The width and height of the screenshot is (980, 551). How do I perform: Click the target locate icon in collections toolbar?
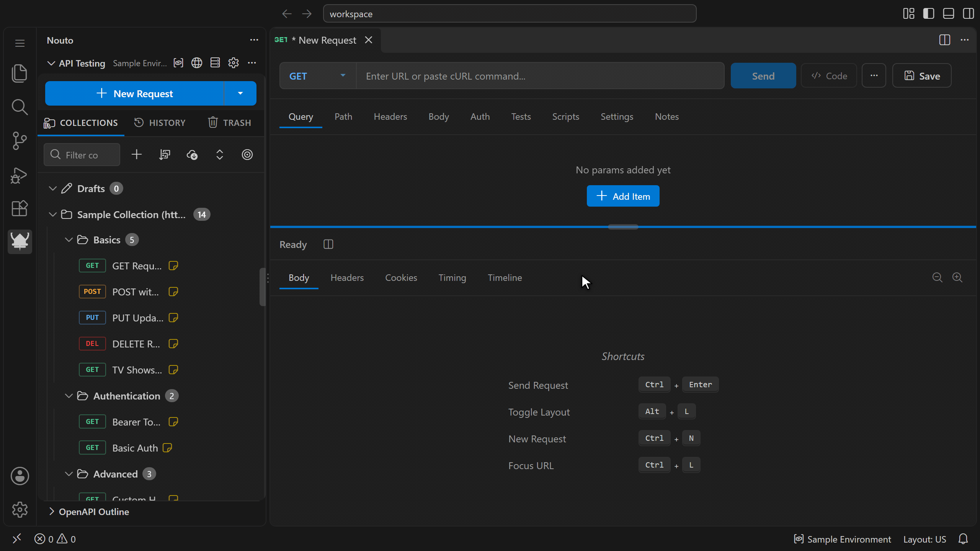247,155
